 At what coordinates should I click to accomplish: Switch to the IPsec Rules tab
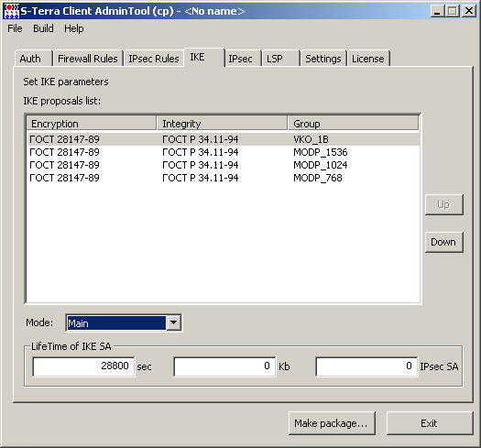coord(153,59)
